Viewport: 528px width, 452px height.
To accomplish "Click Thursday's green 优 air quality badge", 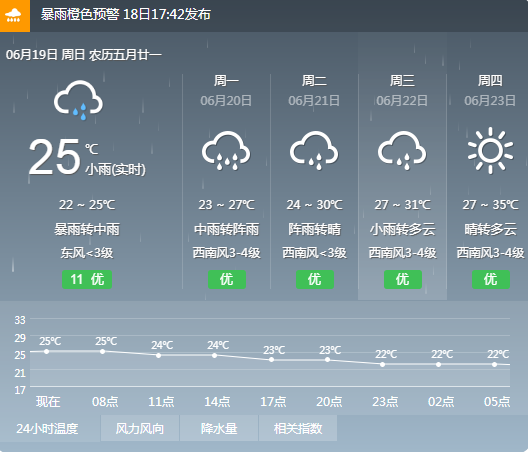I will click(491, 279).
